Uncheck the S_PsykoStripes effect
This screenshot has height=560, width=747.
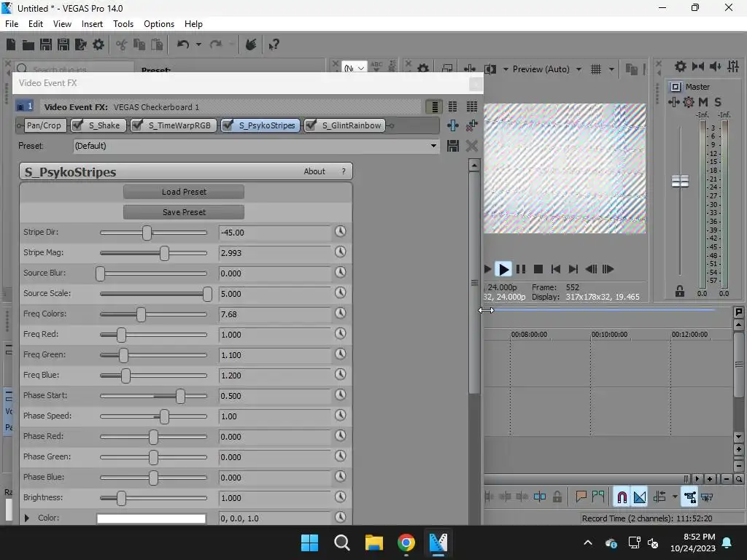(228, 125)
